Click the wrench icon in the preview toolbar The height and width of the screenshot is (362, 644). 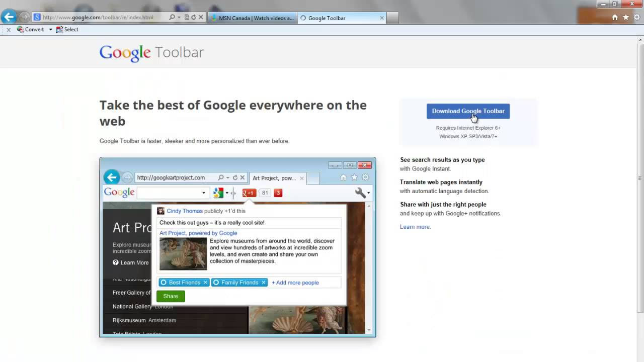click(x=360, y=193)
